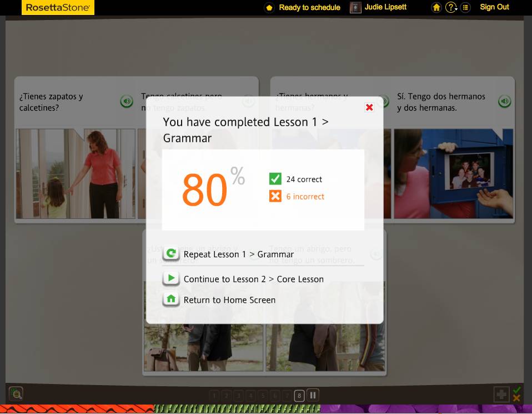Open the home icon in top bar
This screenshot has width=532, height=414.
pyautogui.click(x=436, y=7)
